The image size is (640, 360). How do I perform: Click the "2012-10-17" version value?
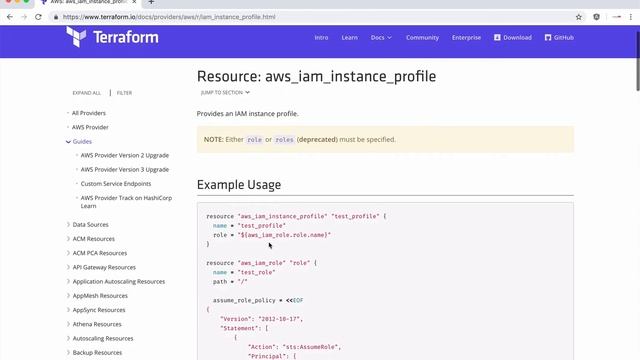tap(279, 319)
